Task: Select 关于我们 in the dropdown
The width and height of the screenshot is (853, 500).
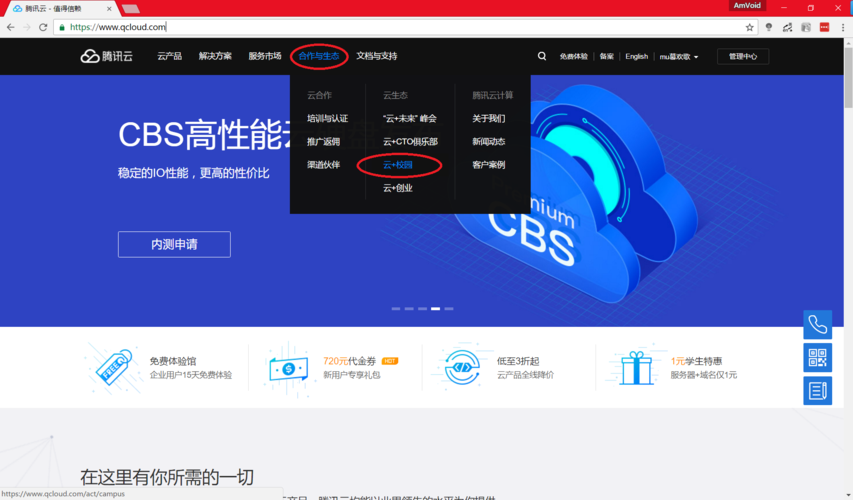Action: pos(489,119)
